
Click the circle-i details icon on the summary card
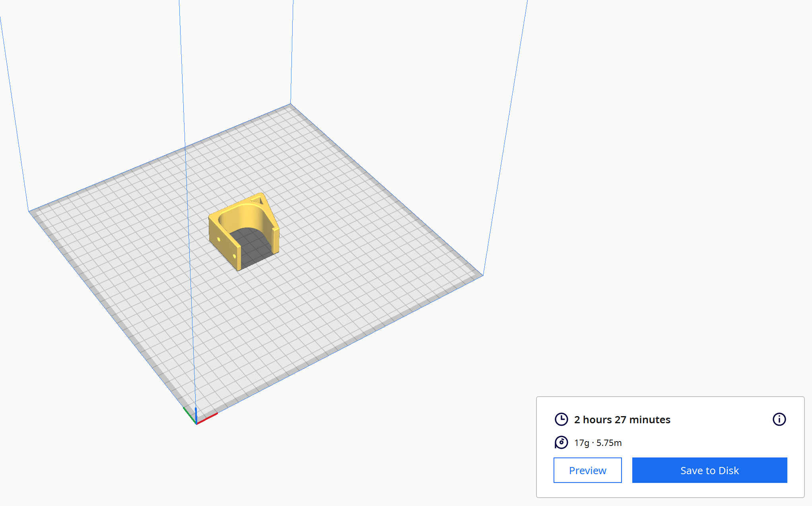point(779,419)
